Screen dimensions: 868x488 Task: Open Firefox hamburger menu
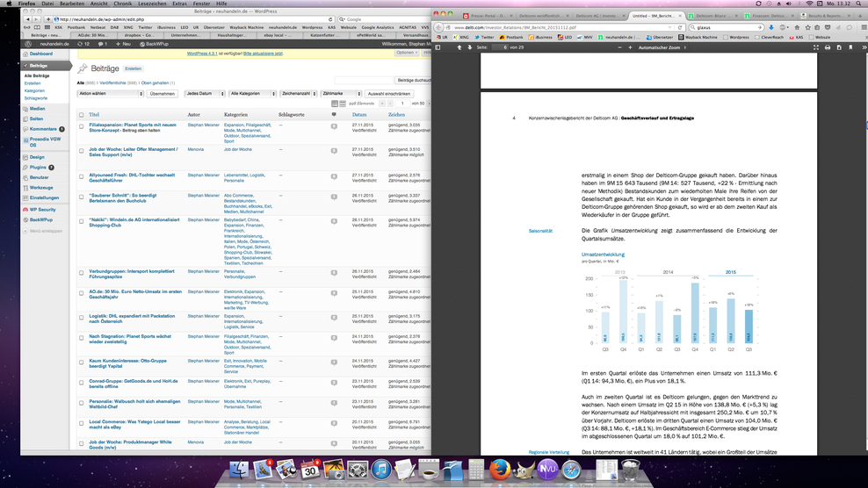tap(864, 27)
